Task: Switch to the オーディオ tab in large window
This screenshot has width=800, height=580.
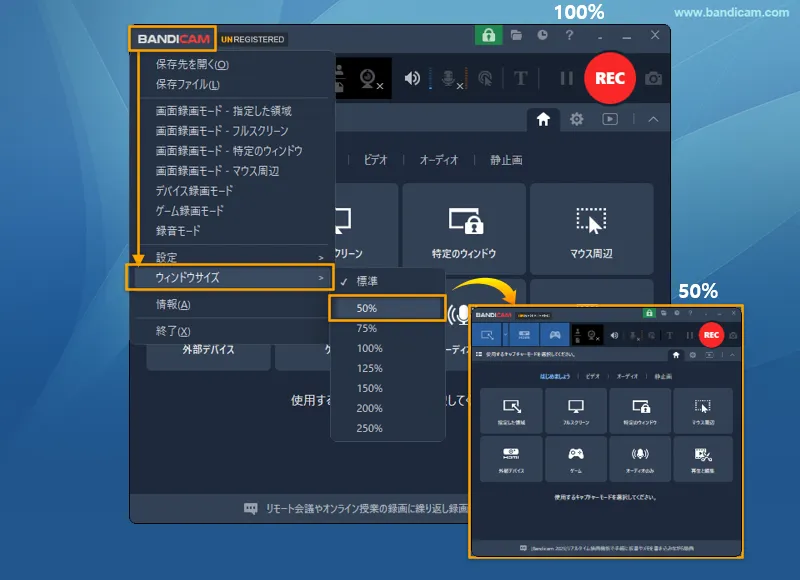Action: coord(439,160)
